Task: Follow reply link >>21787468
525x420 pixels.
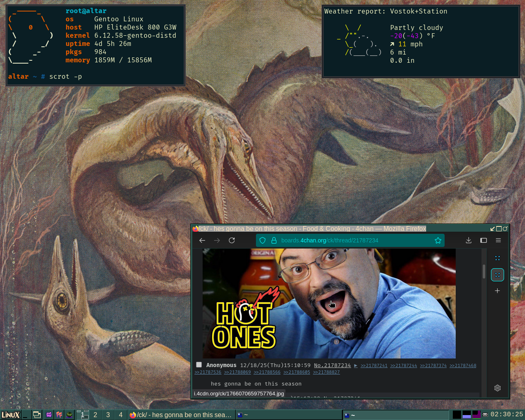Action: [x=463, y=365]
